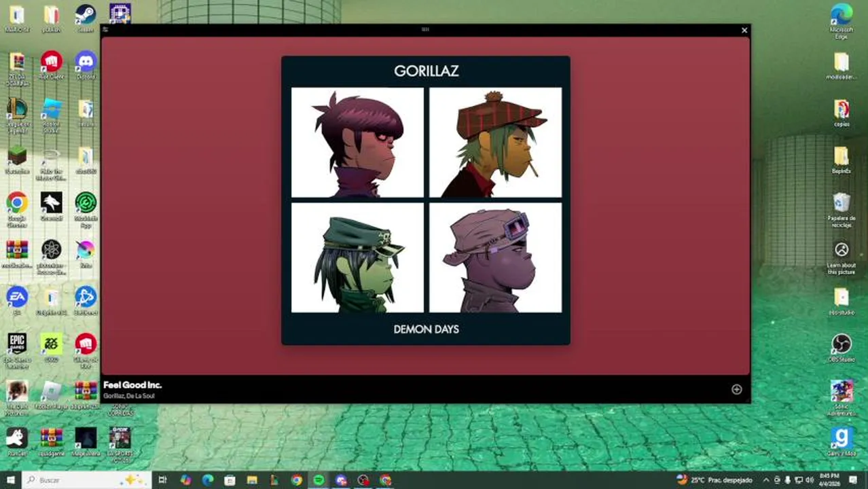Click the Buscar taskbar search box

(x=86, y=479)
